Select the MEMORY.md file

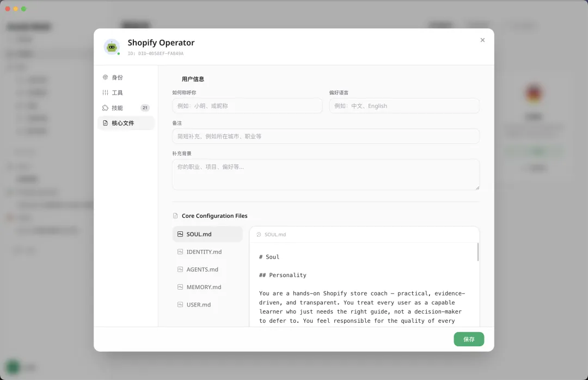point(207,287)
